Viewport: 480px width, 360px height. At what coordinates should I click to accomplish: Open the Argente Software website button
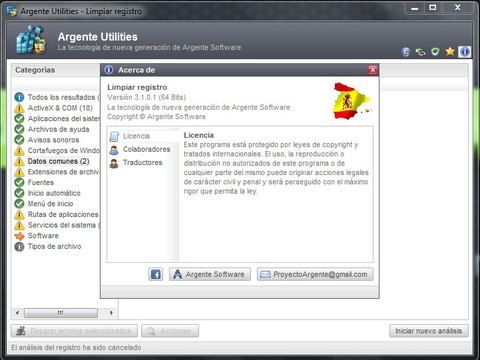210,274
